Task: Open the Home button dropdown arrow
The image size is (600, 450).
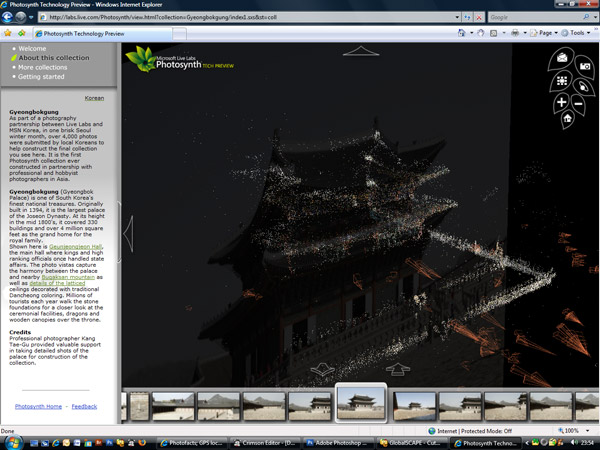Action: point(471,33)
